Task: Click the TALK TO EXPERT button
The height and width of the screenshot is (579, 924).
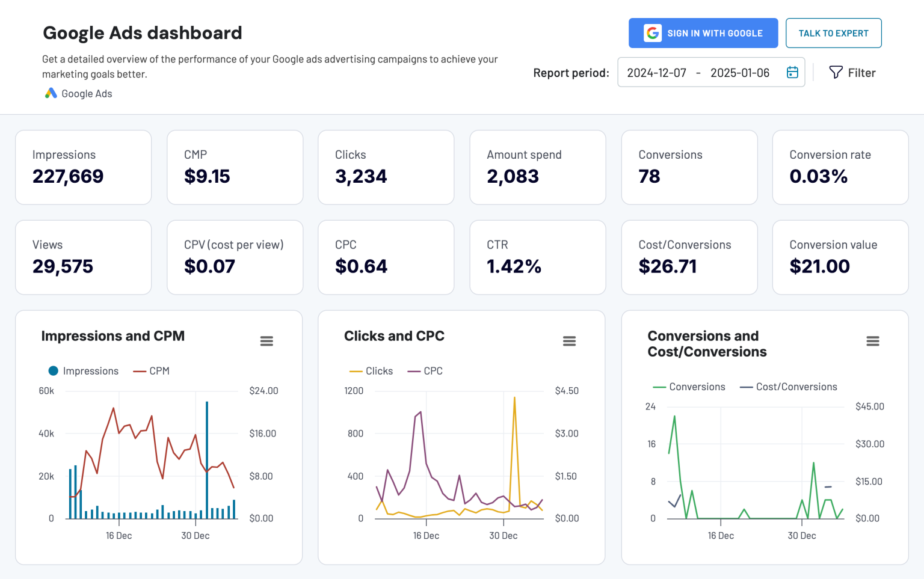Action: pos(833,33)
